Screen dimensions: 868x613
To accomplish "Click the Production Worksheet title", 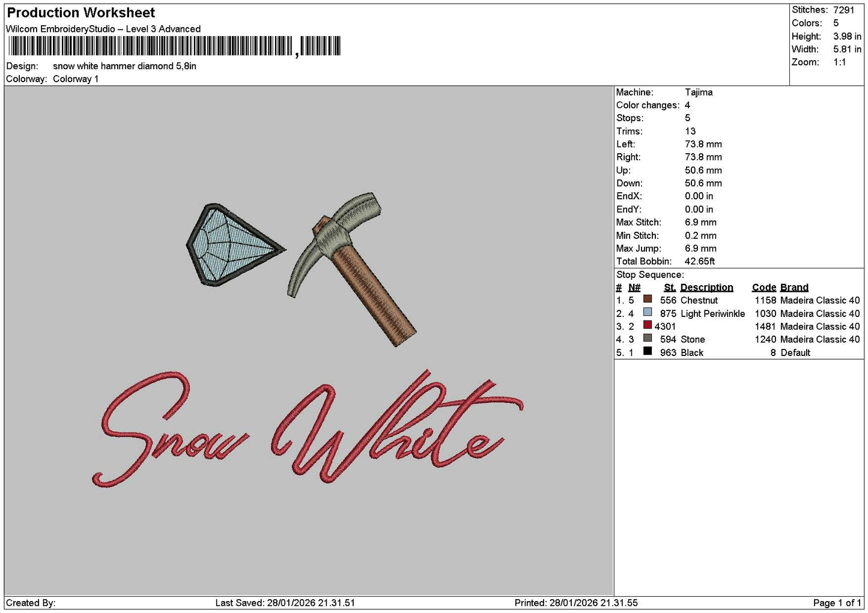I will coord(80,13).
